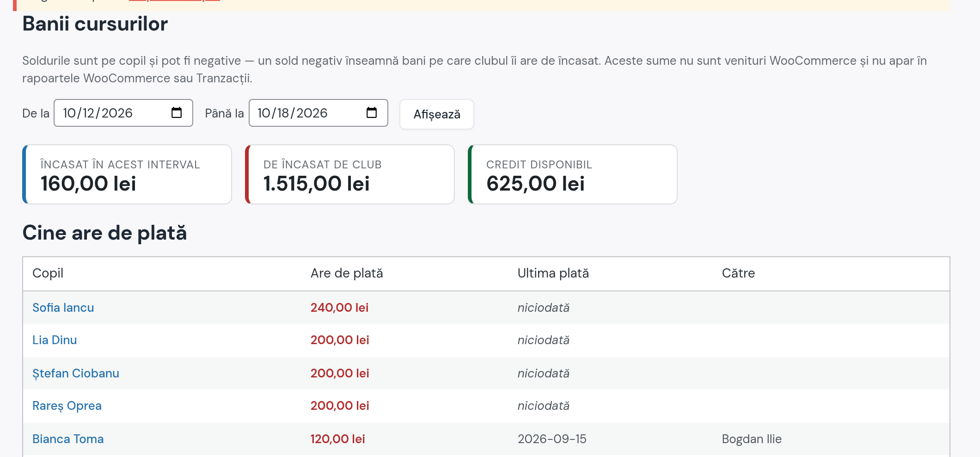The width and height of the screenshot is (980, 457).
Task: Click the 'Până la' date input 10/18/2026
Action: click(x=318, y=113)
